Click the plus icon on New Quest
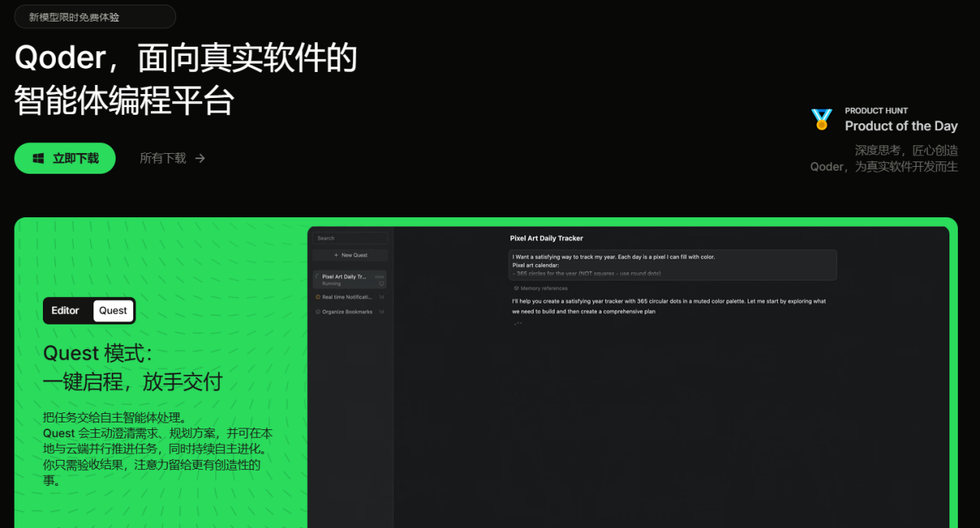The image size is (980, 528). pyautogui.click(x=336, y=255)
